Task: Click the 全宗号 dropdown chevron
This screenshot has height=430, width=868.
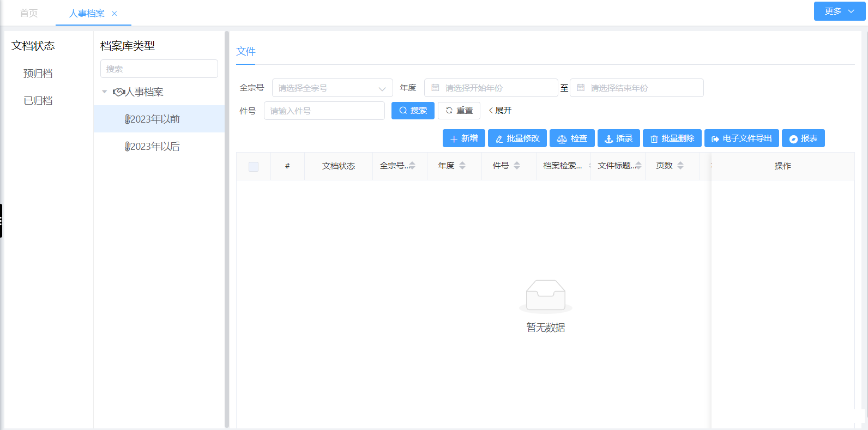Action: pyautogui.click(x=382, y=88)
